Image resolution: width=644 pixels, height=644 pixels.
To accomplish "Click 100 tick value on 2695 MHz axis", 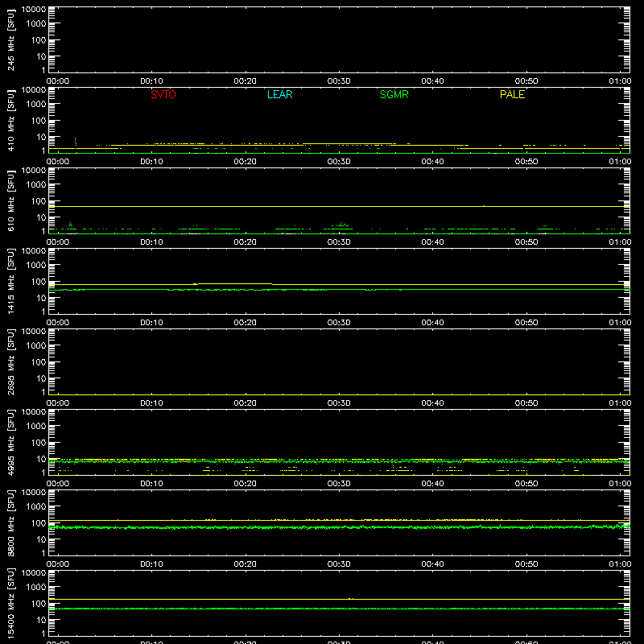I will pyautogui.click(x=39, y=362).
